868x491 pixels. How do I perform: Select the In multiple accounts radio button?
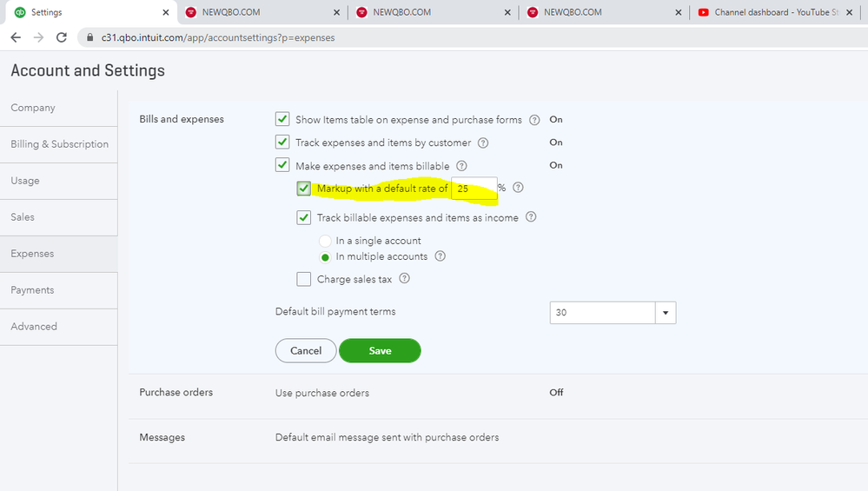tap(326, 257)
